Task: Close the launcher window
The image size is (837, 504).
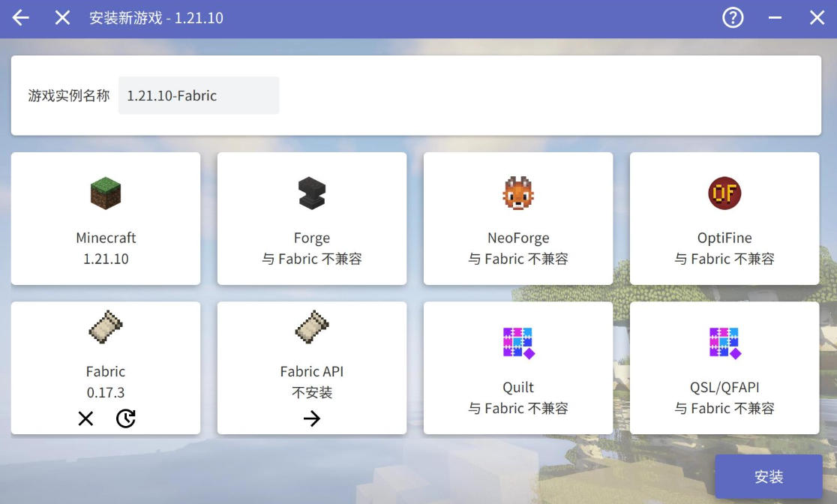Action: (817, 17)
